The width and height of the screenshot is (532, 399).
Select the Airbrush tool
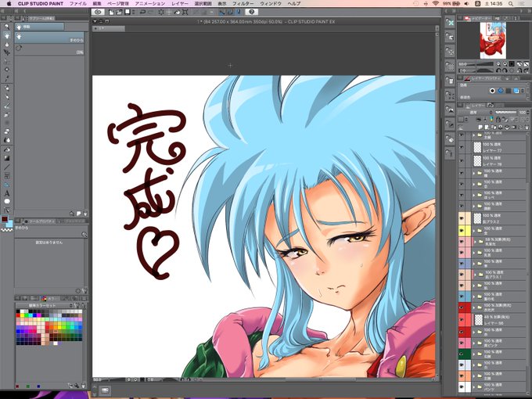pyautogui.click(x=7, y=114)
